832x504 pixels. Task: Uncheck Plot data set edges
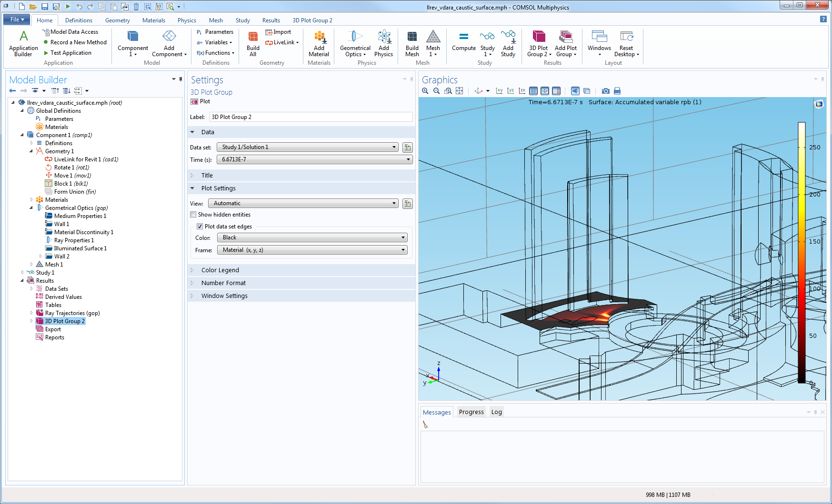click(x=200, y=227)
